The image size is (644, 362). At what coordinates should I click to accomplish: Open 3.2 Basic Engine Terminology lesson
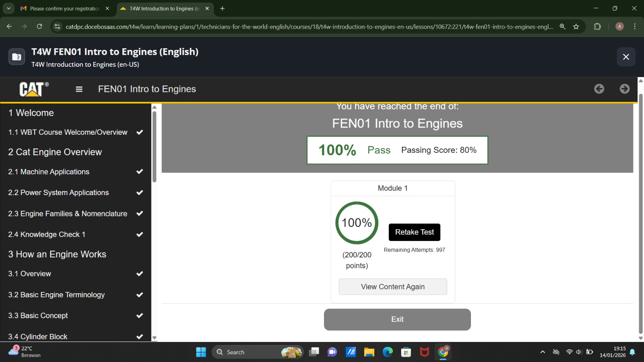click(76, 295)
